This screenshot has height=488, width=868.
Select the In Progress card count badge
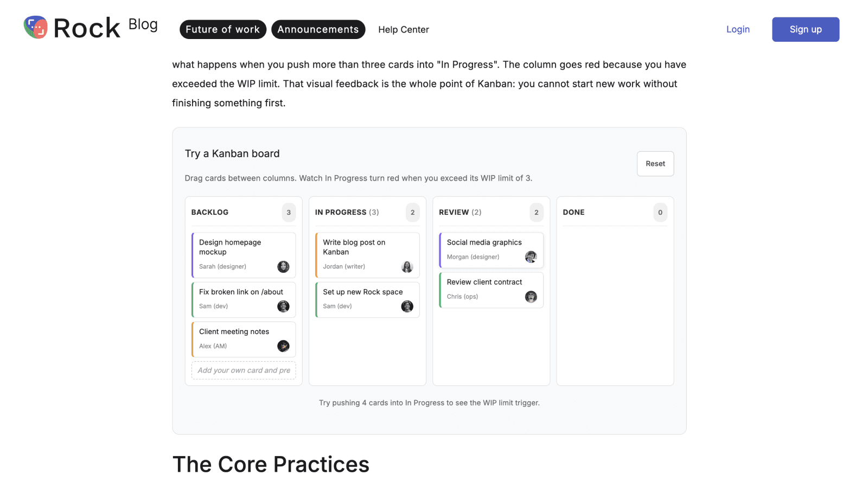[412, 213]
